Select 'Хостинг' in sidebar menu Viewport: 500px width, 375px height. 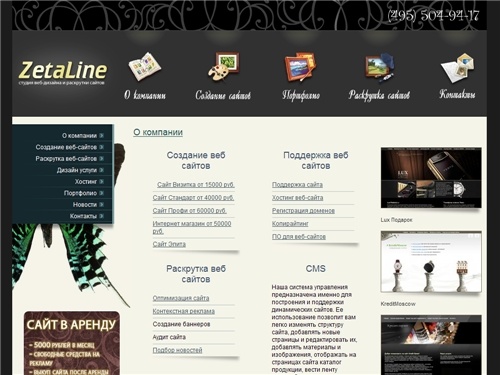click(x=86, y=182)
